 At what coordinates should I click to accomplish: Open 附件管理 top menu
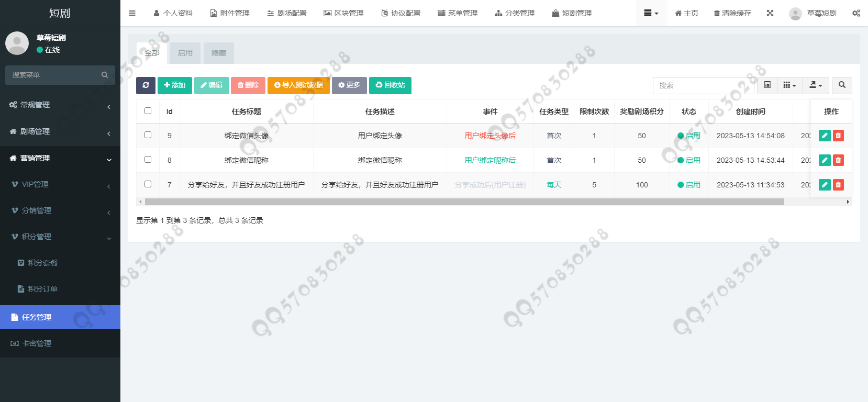point(230,13)
